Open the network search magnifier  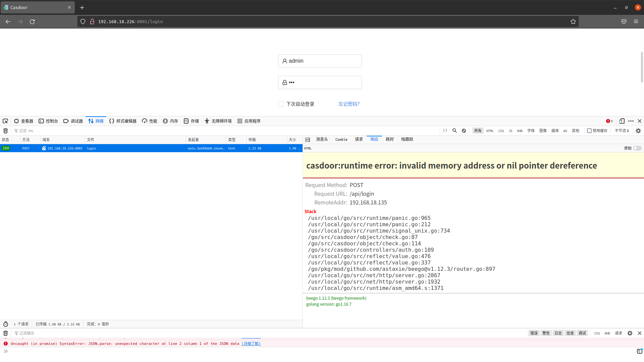tap(455, 131)
